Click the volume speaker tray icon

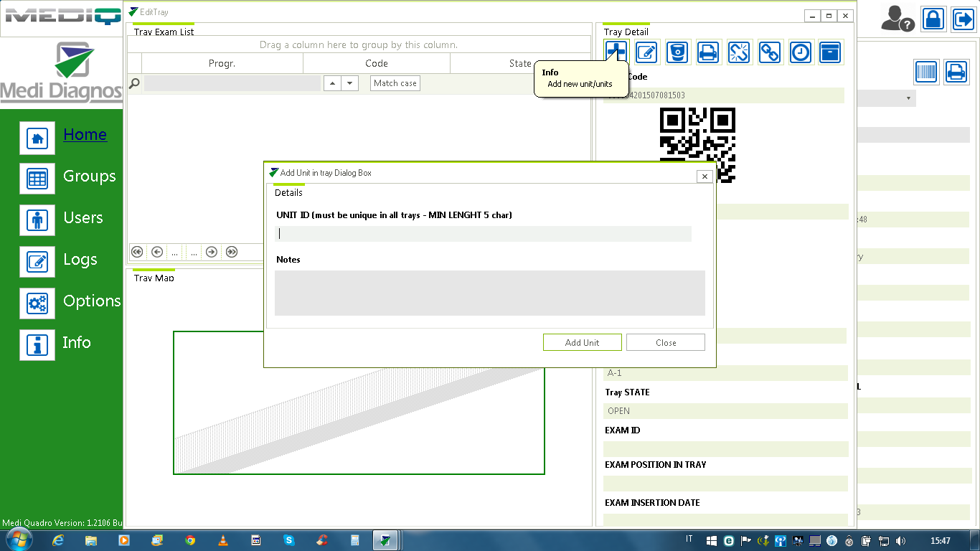pyautogui.click(x=901, y=541)
